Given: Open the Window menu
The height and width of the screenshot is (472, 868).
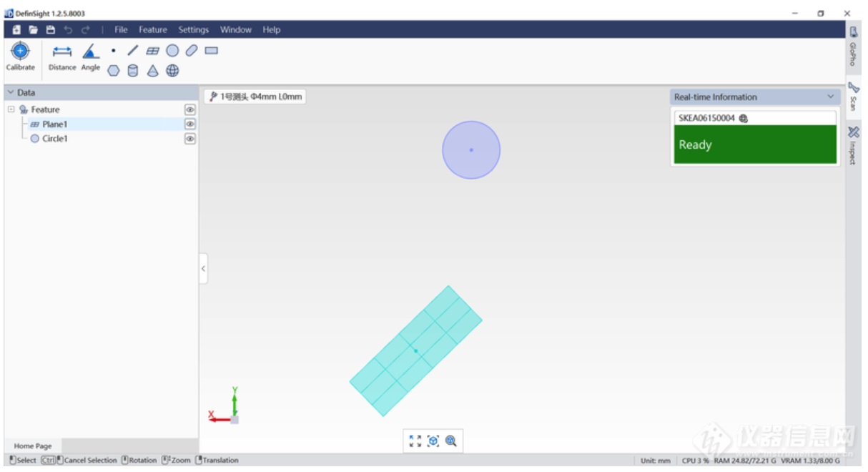Looking at the screenshot, I should tap(235, 29).
